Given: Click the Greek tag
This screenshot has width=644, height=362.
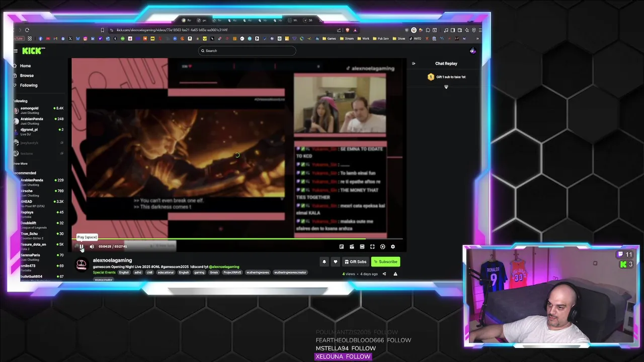Looking at the screenshot, I should point(214,273).
